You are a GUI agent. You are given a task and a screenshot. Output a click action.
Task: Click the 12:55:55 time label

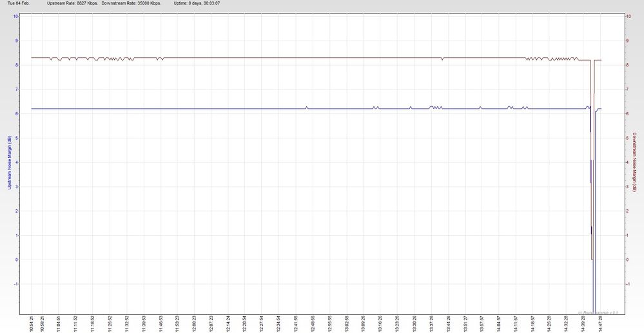click(329, 324)
